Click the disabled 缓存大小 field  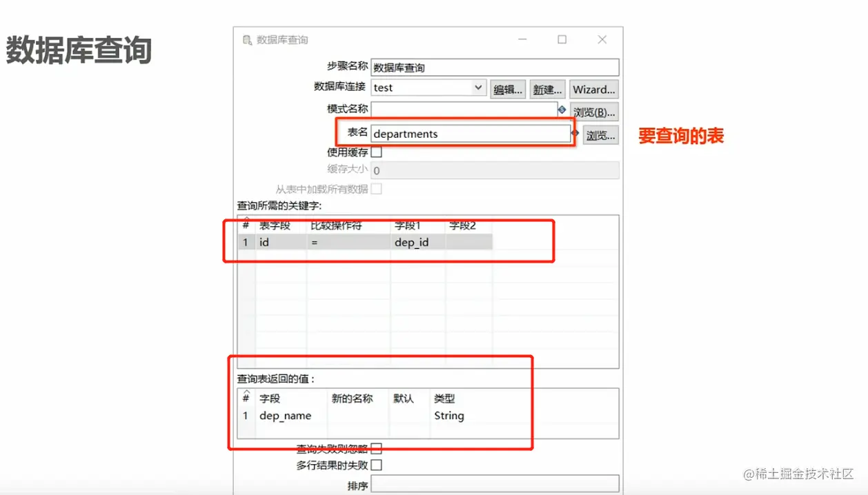point(495,170)
